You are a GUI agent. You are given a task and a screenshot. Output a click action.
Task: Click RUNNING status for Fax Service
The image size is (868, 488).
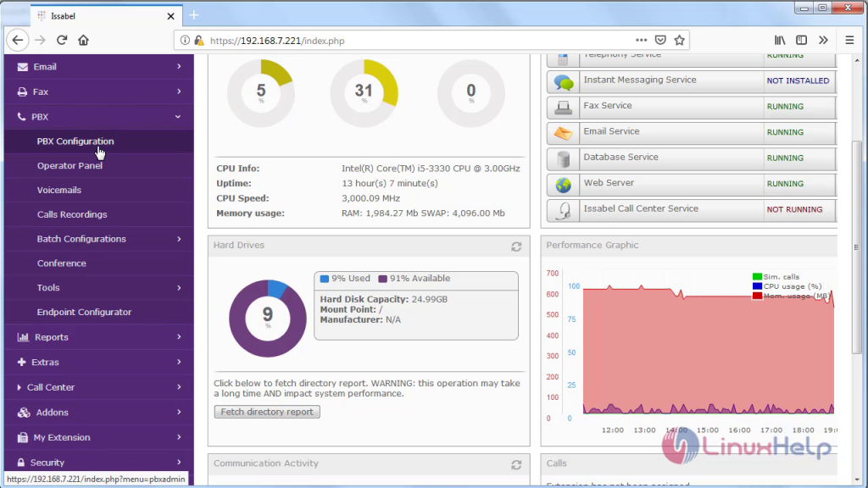(785, 106)
